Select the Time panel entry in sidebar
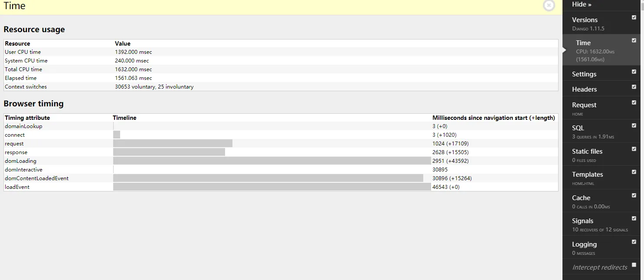This screenshot has height=280, width=644. 583,43
